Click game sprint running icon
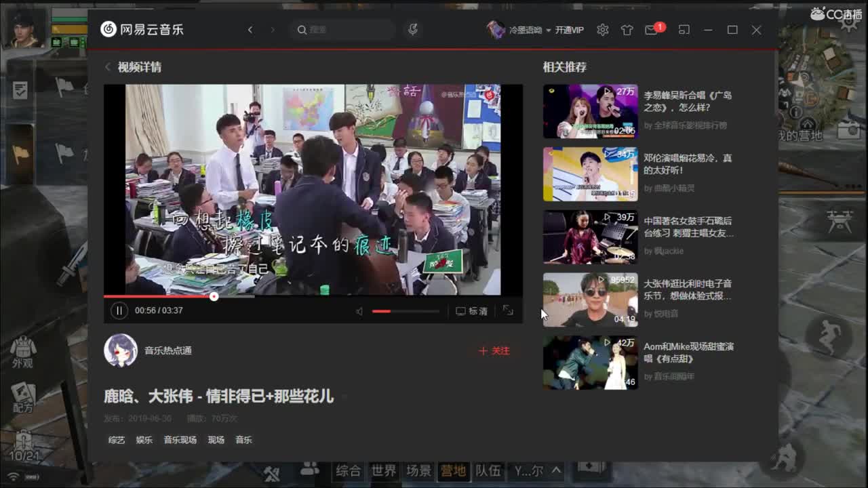Screen dimensions: 868x488 click(828, 335)
